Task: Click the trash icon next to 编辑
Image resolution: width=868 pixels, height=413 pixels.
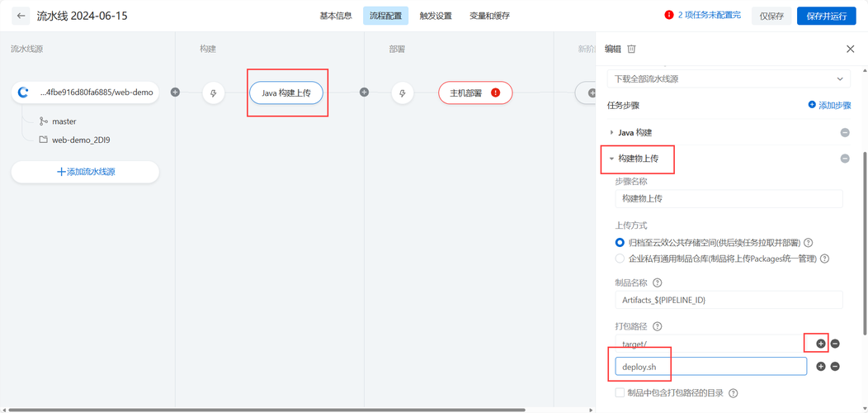Action: (632, 49)
